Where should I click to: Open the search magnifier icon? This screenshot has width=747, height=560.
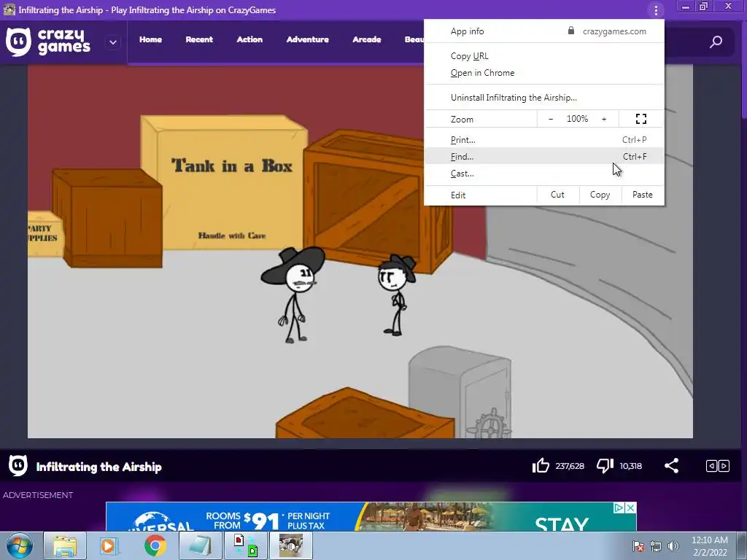716,42
